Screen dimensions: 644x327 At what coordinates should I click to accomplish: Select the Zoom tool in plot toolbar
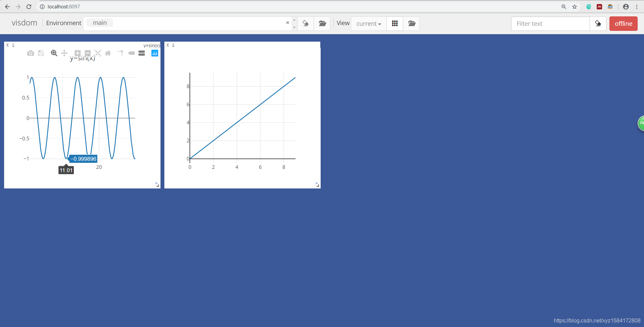pyautogui.click(x=54, y=53)
